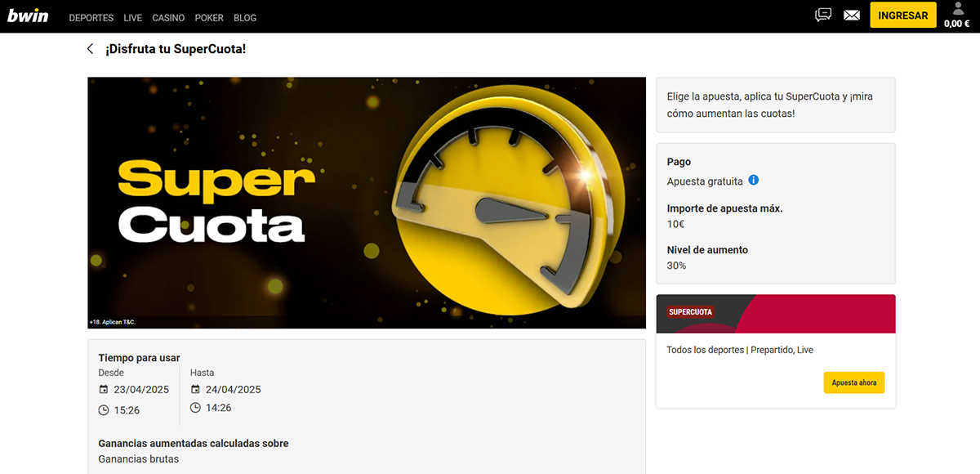Click the Elige la apuesta description text
Screen dimensions: 980x474
[x=770, y=105]
